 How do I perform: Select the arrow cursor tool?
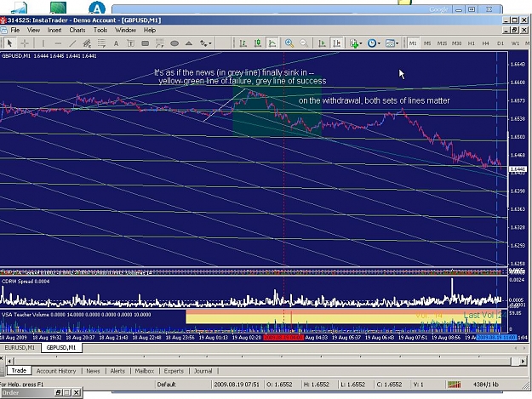coord(9,43)
